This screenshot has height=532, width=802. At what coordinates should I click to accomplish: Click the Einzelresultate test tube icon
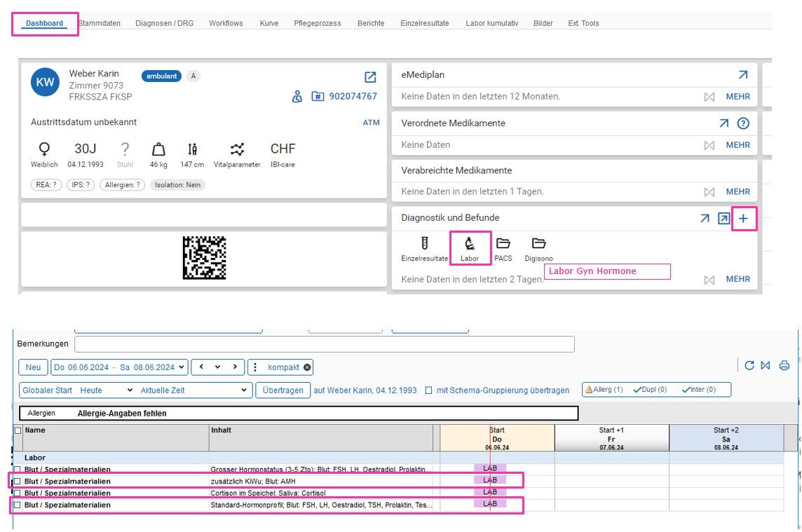(x=424, y=244)
